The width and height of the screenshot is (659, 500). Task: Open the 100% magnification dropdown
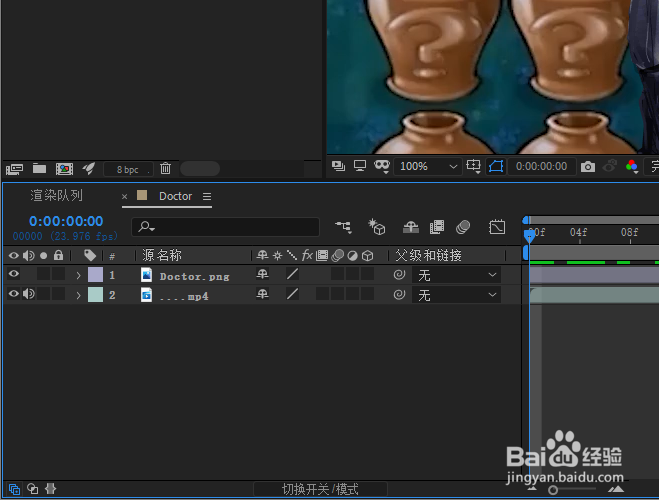click(x=428, y=166)
